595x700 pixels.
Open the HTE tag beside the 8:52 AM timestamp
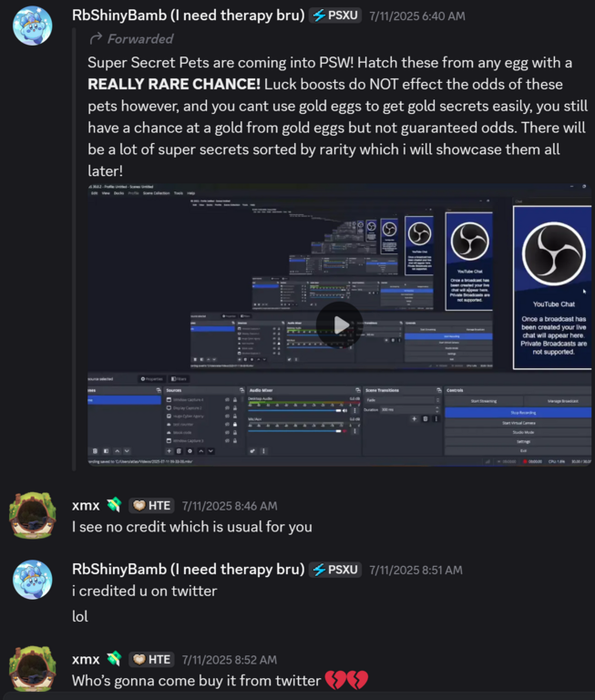click(151, 659)
